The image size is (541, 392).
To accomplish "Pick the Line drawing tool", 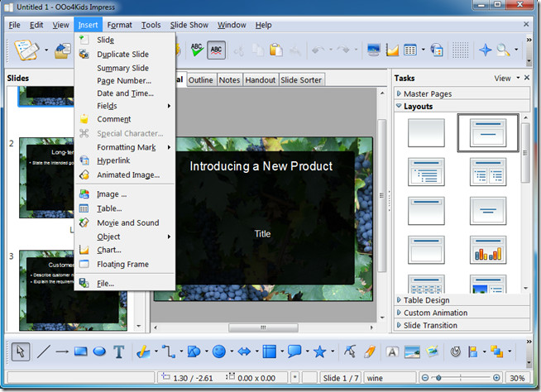I will coord(44,351).
